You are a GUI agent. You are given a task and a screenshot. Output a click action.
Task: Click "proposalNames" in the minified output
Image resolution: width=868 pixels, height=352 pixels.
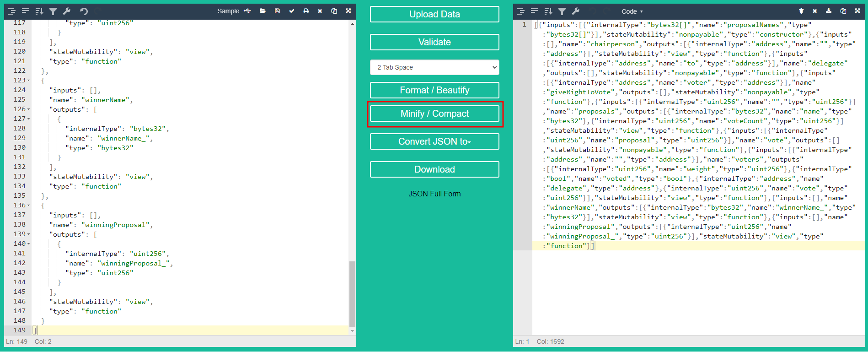click(x=754, y=25)
